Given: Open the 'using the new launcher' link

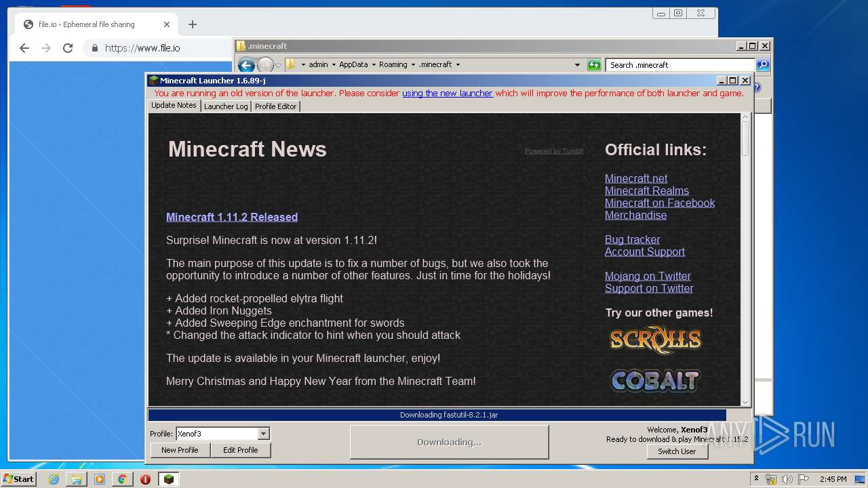Looking at the screenshot, I should point(448,94).
